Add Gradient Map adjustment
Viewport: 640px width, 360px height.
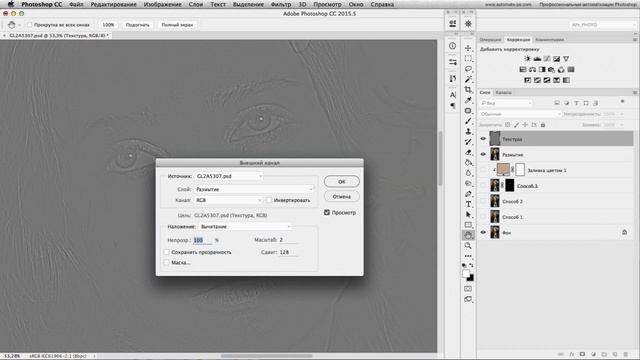(x=566, y=80)
